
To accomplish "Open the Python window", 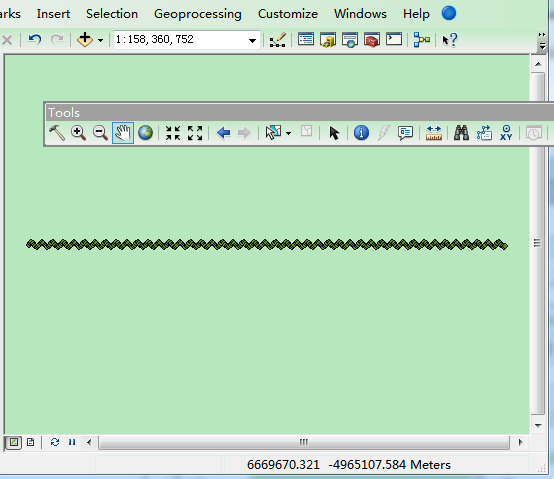I will click(394, 39).
